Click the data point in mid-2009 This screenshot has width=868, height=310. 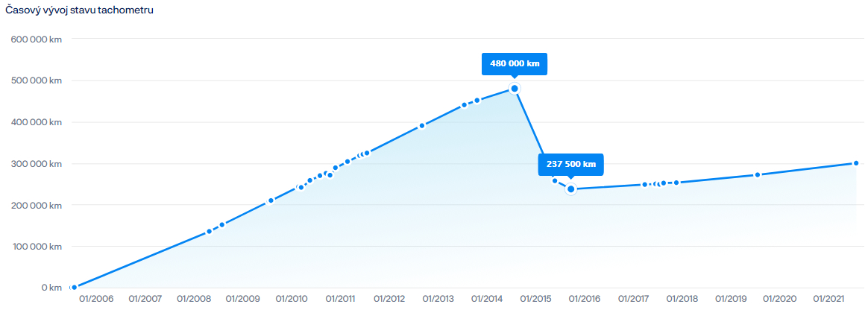click(x=271, y=200)
